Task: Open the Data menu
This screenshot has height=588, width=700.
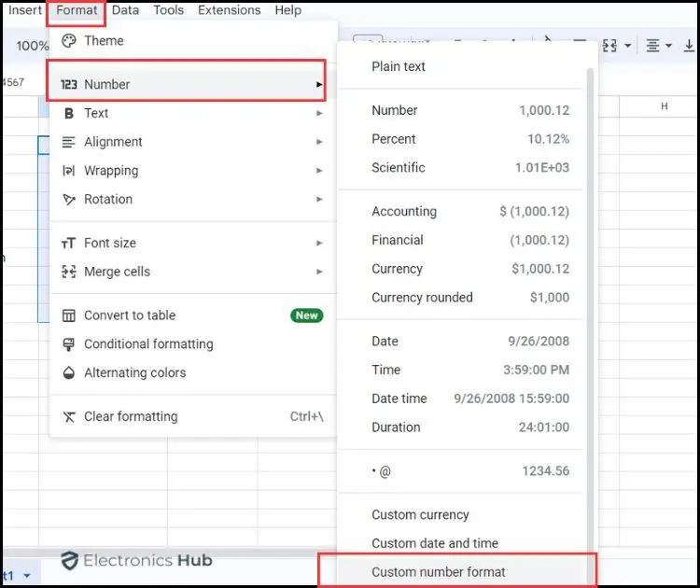Action: click(x=125, y=10)
